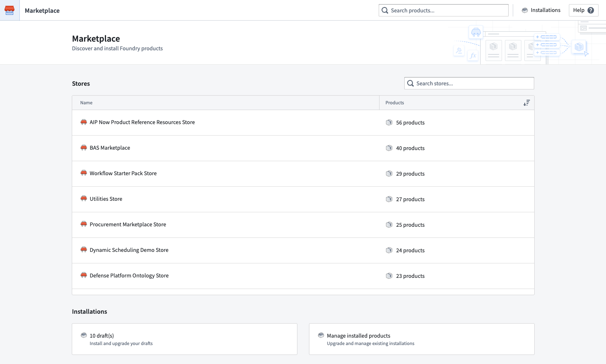Click the store icon beside Dynamic Scheduling Demo Store

(84, 250)
